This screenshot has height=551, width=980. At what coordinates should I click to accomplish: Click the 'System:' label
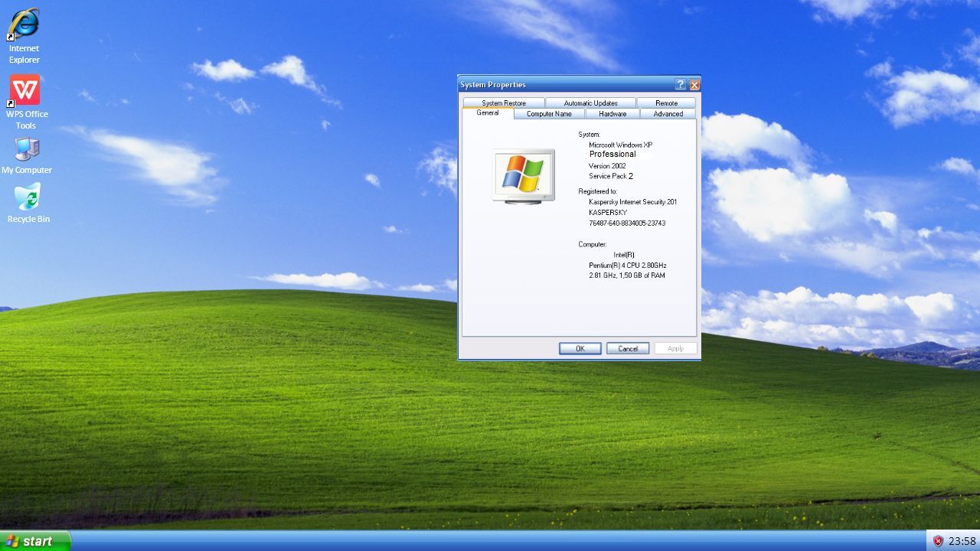coord(589,134)
